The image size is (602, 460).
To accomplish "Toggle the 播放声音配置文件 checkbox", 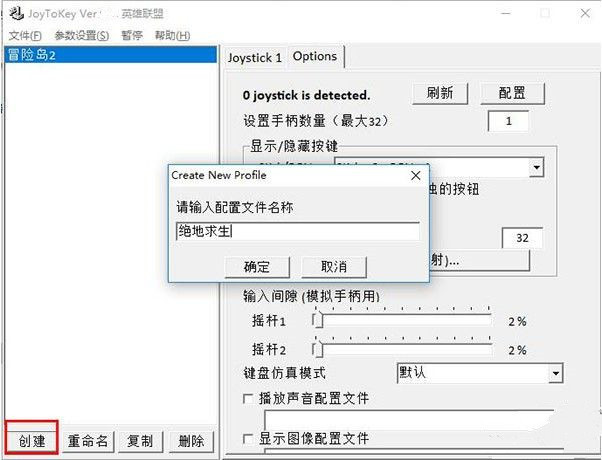I will 248,399.
